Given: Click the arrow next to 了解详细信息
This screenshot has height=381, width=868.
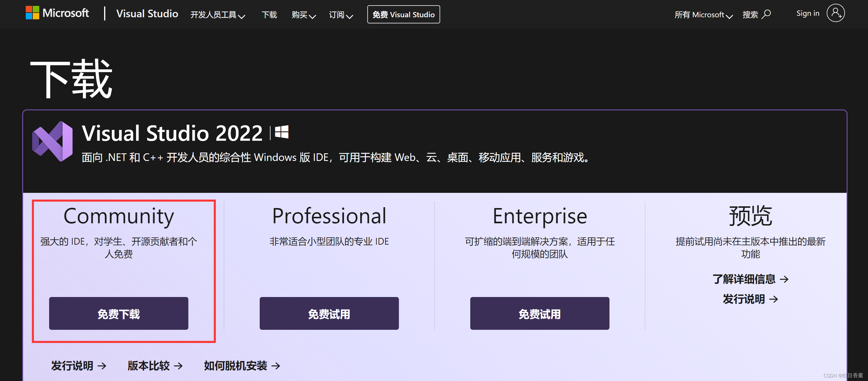Looking at the screenshot, I should pos(786,279).
